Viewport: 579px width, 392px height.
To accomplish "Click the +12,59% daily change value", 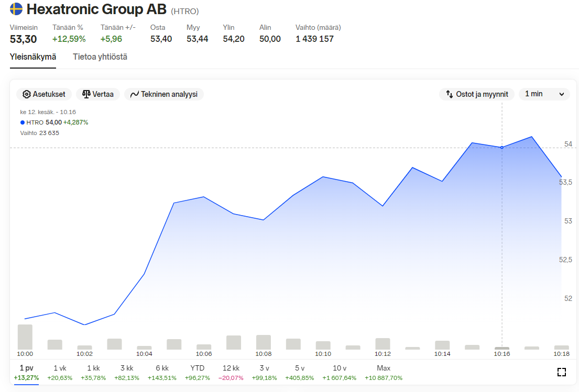I will tap(69, 39).
